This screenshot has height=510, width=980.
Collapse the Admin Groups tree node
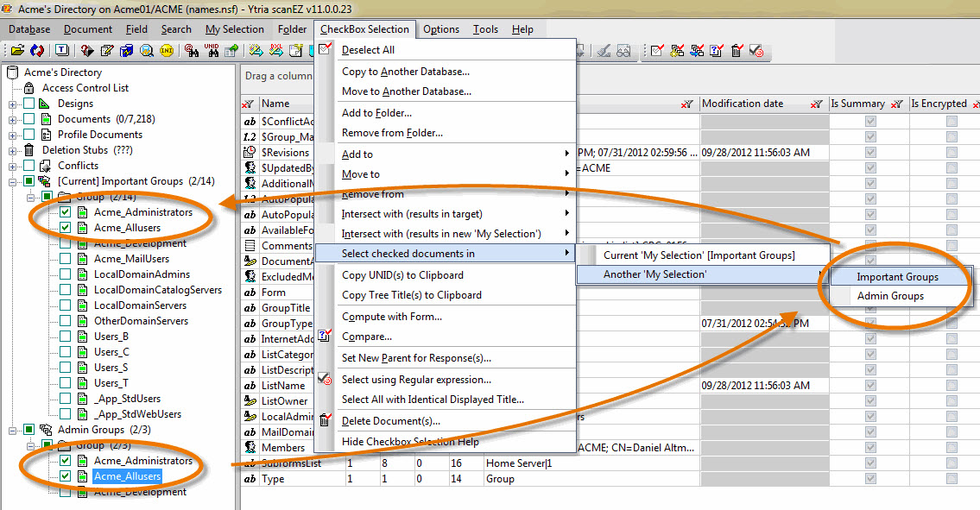13,430
